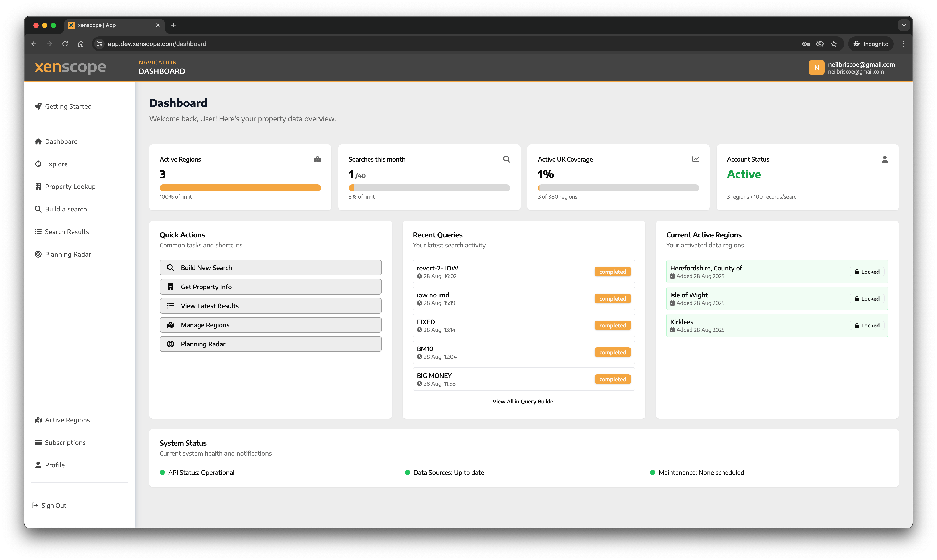Click '3 of 380 regions' text

point(557,197)
